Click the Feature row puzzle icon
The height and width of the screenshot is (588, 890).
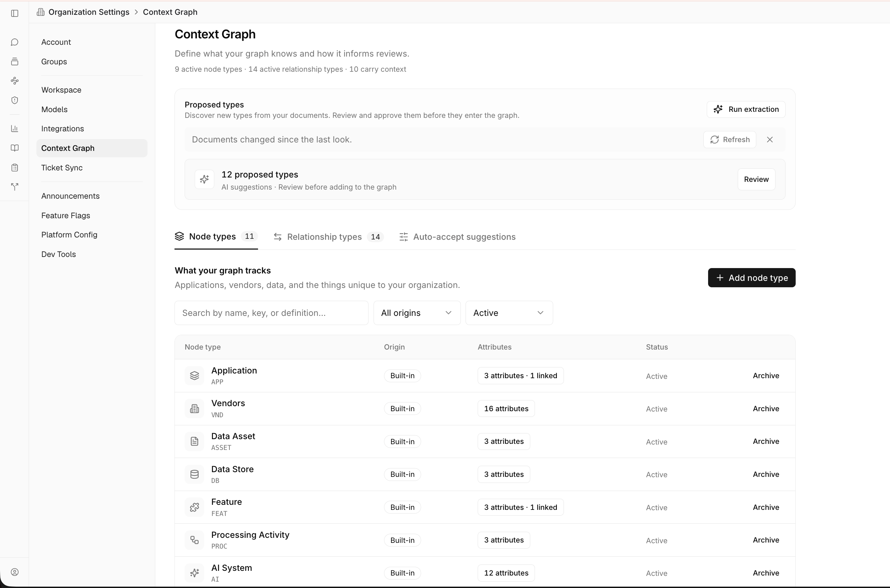[194, 508]
